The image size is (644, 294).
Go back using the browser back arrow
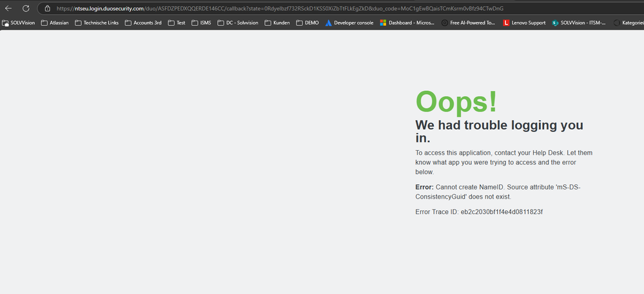(8, 8)
